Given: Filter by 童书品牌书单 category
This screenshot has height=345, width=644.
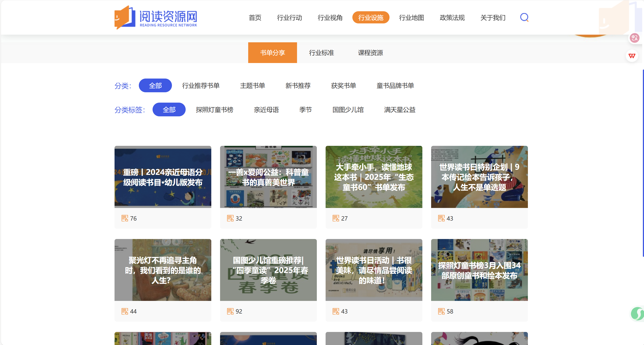Looking at the screenshot, I should pos(395,86).
